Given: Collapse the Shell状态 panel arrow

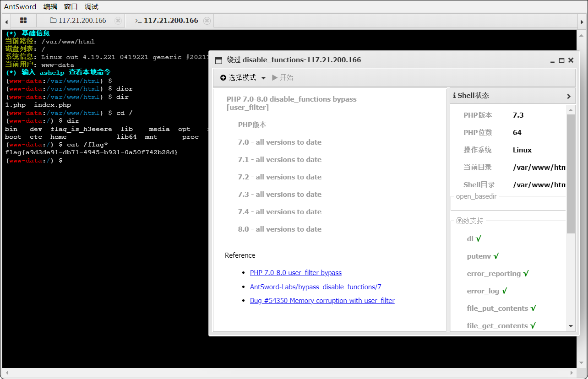Looking at the screenshot, I should point(569,96).
